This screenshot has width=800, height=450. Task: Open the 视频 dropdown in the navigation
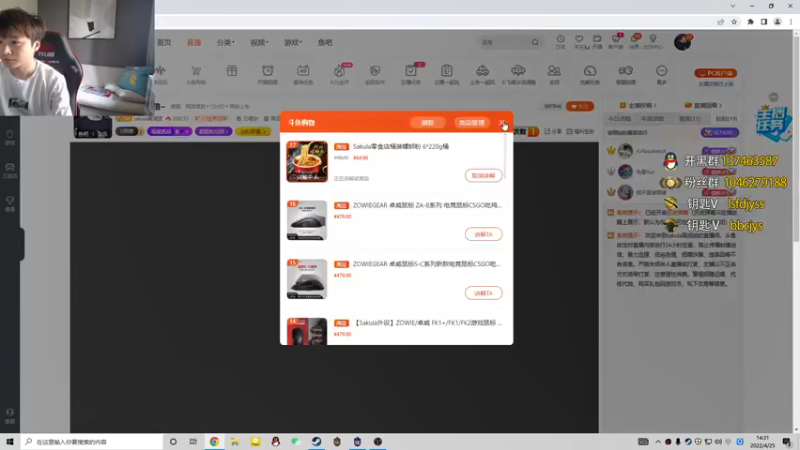point(259,42)
